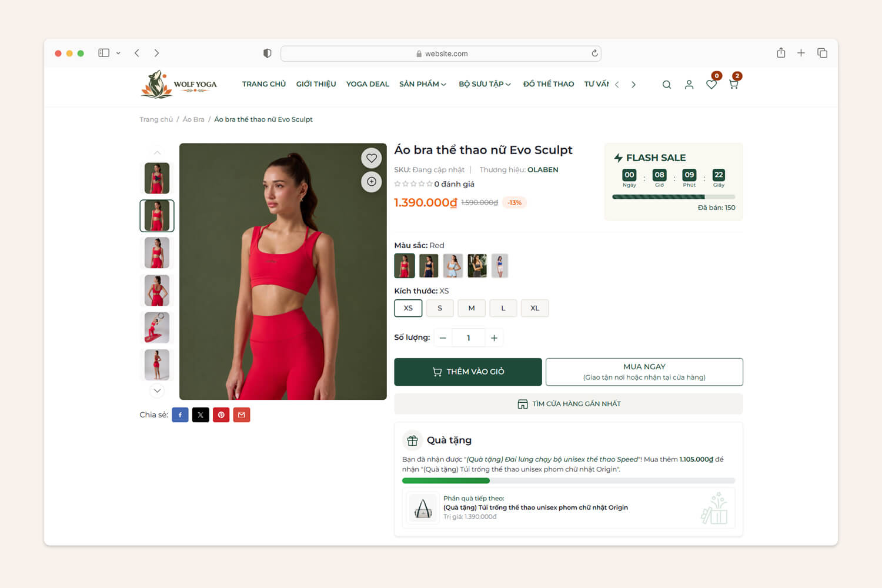The height and width of the screenshot is (588, 882).
Task: Select fifth thumbnail with yoga pose
Action: coord(157,328)
